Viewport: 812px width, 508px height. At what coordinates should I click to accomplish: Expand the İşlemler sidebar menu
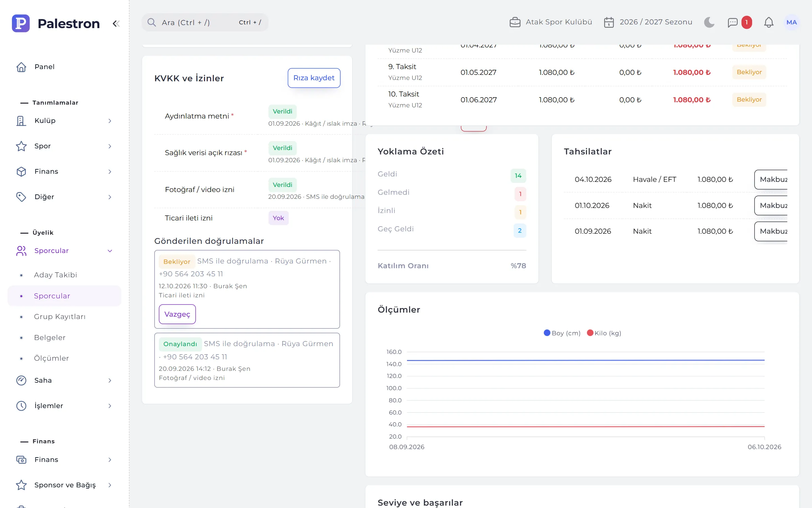(x=64, y=406)
